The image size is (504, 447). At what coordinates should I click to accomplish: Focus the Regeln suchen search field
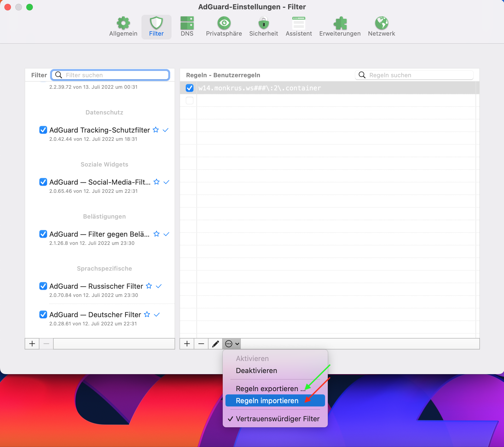[x=414, y=75]
